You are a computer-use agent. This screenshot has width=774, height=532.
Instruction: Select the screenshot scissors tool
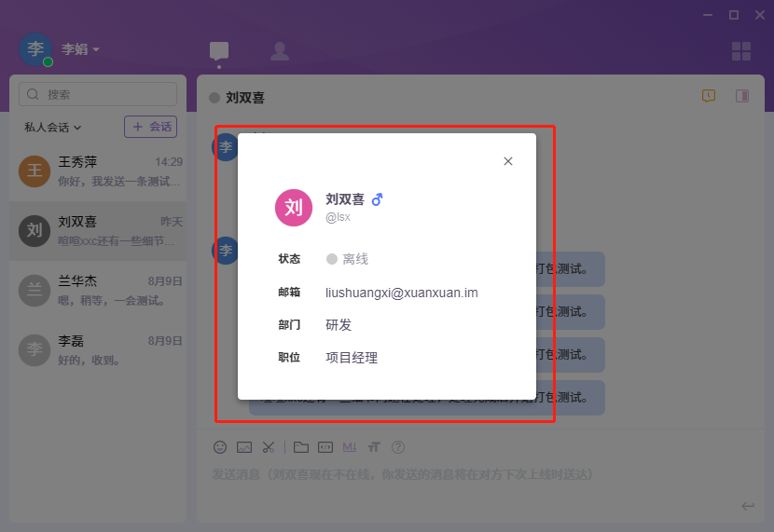click(x=269, y=447)
